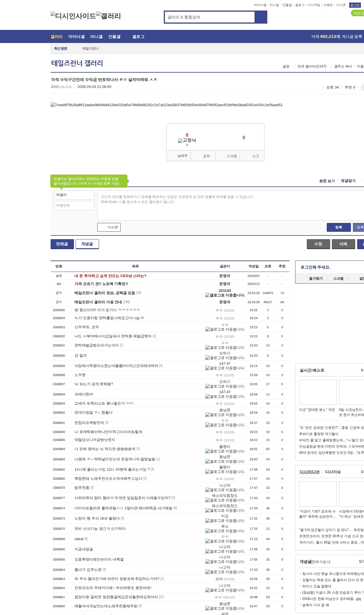The height and width of the screenshot is (615, 364).
Task: Click the 로그인 button at top
Action: [x=355, y=5]
